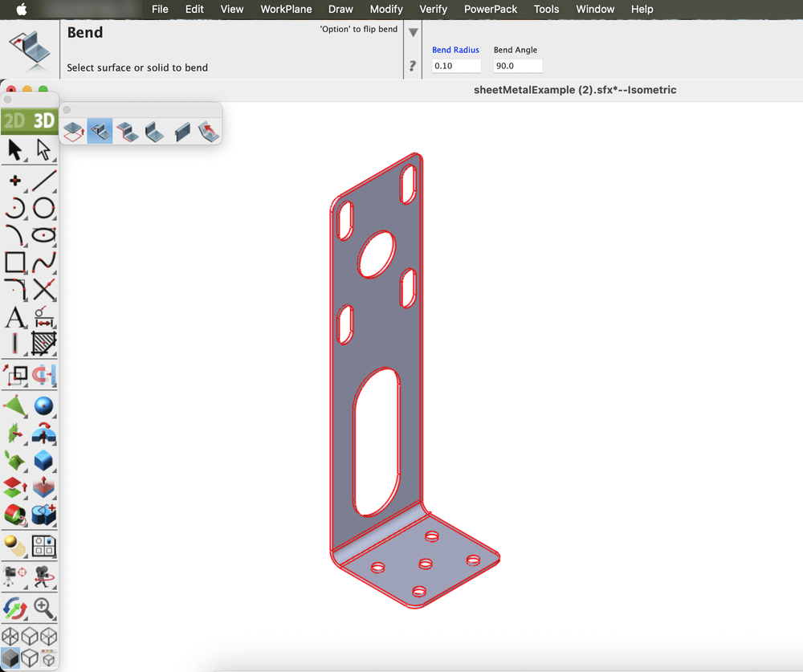
Task: Open the WorkPlane menu
Action: [286, 9]
